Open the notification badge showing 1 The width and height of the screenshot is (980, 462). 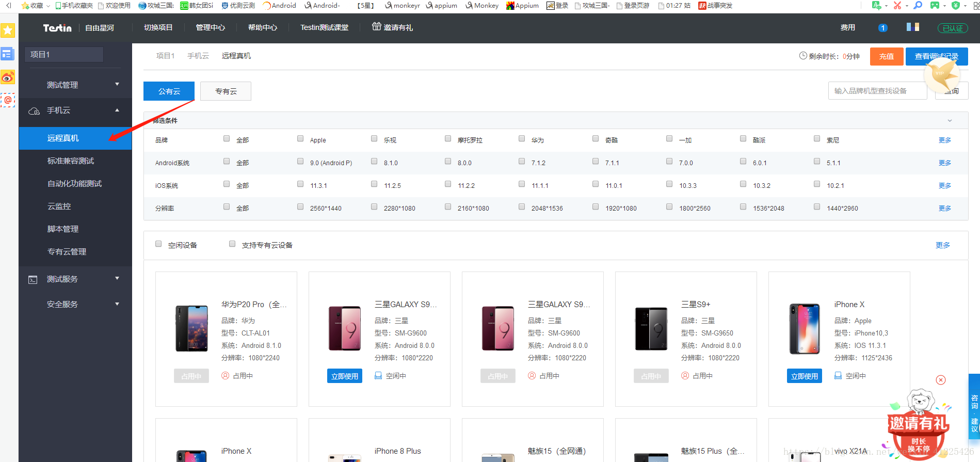coord(883,28)
